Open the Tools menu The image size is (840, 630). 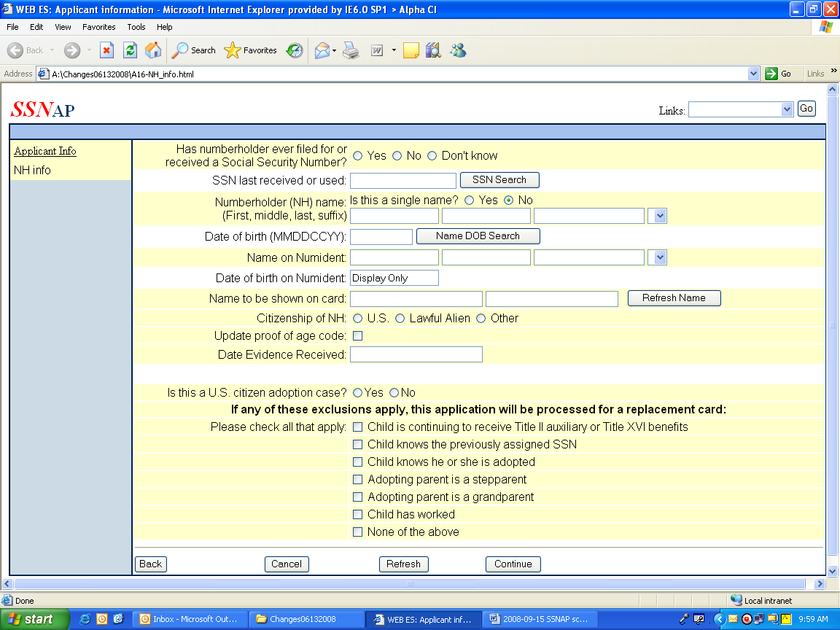coord(136,27)
